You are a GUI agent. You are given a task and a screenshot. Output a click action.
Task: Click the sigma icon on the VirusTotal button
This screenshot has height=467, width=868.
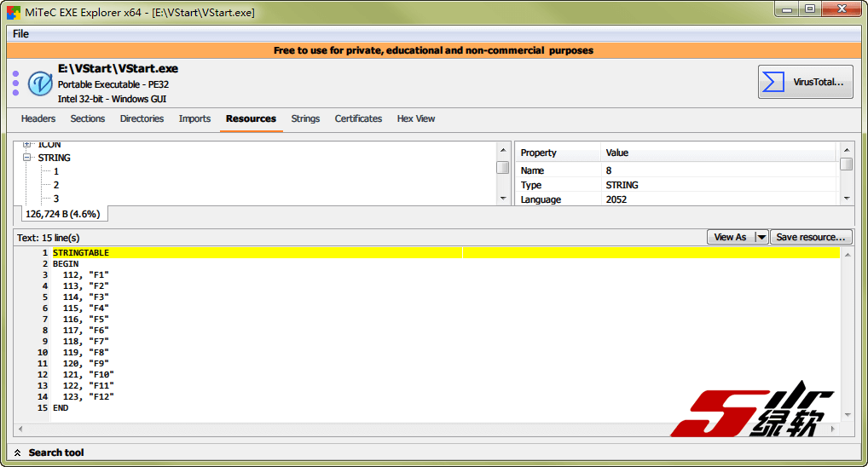pyautogui.click(x=773, y=82)
